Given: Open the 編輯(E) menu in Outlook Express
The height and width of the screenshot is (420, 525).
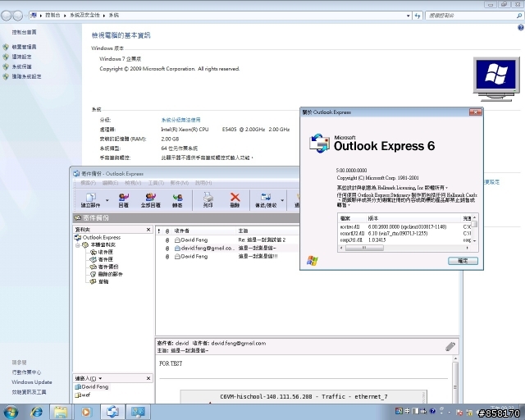Looking at the screenshot, I should pos(110,183).
